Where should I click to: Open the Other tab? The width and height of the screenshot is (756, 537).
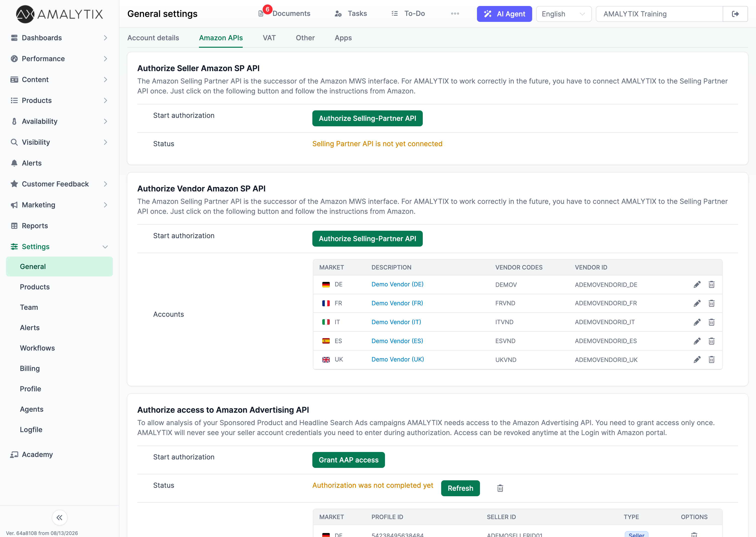click(305, 38)
